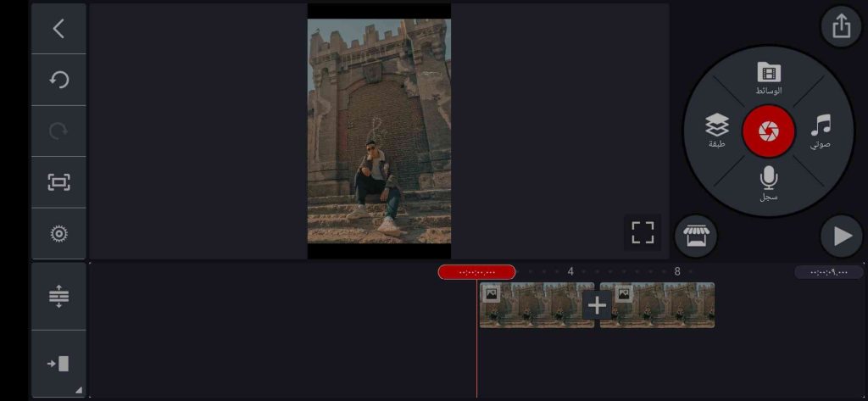Start سجل voice recording
Screen dimensions: 868x401
(x=768, y=183)
